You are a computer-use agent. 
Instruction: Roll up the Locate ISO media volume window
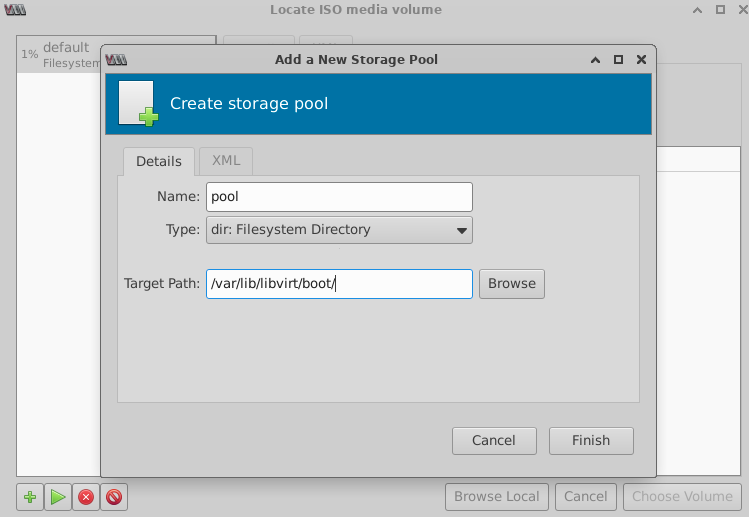coord(697,10)
